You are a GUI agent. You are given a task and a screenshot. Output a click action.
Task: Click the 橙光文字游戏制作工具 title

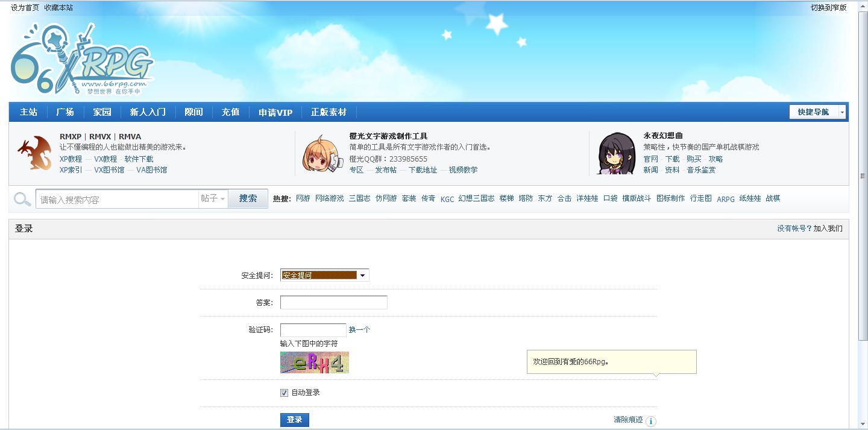(388, 136)
